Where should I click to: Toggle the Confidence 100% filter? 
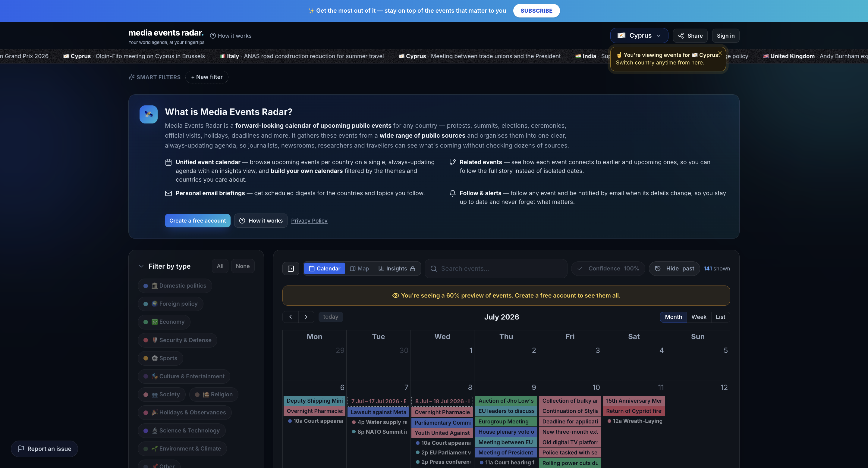click(x=608, y=268)
